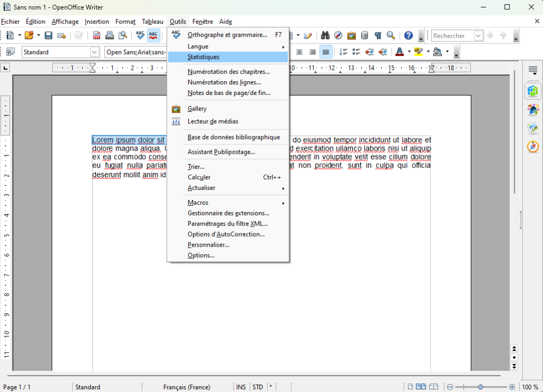The image size is (543, 392).
Task: Open OpenOffice Help question mark icon
Action: [x=408, y=36]
